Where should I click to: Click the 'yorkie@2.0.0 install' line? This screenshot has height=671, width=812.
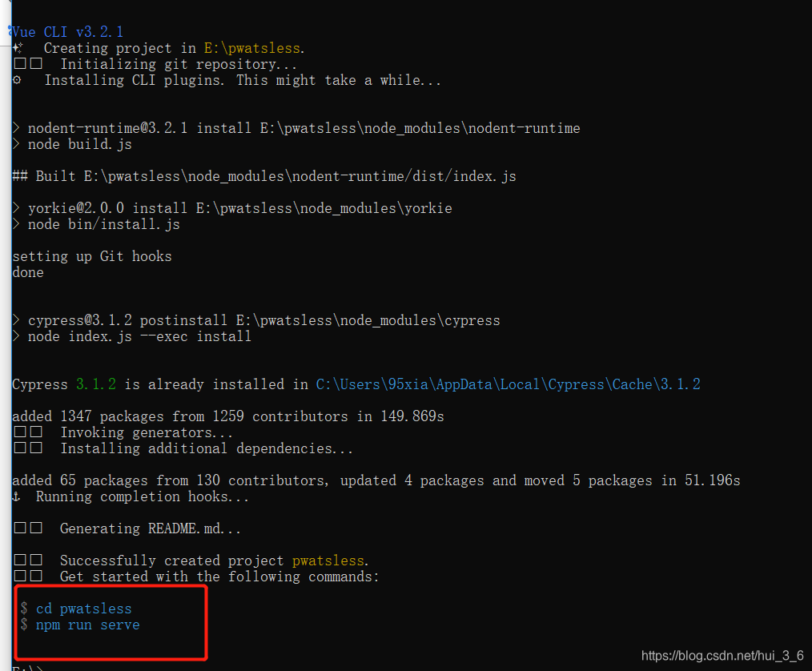point(232,209)
